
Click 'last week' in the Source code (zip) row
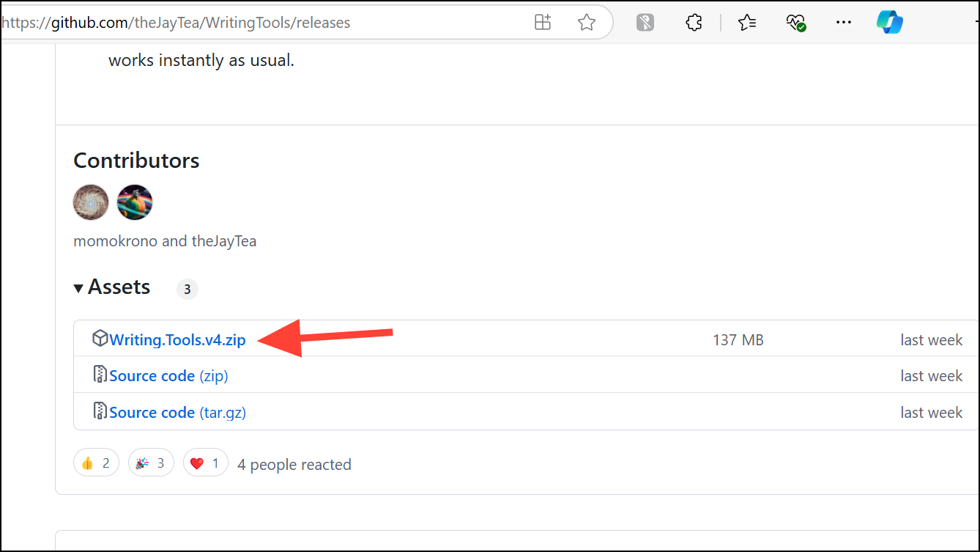pos(932,376)
